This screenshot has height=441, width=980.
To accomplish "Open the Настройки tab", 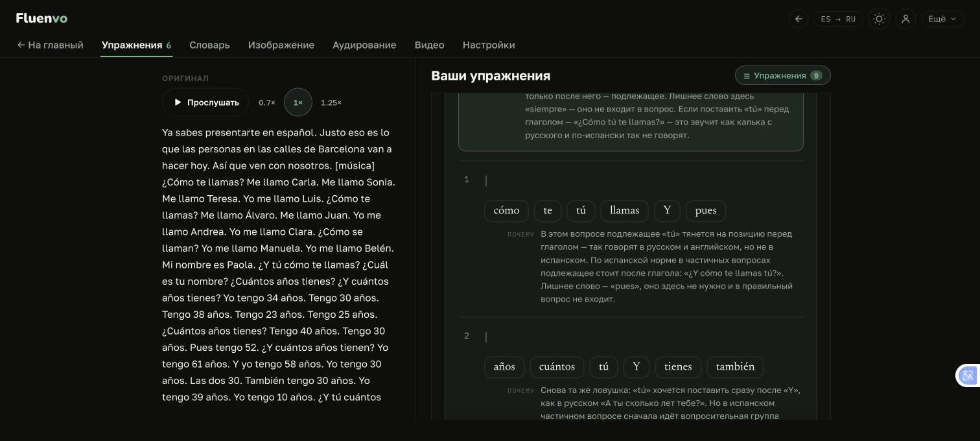I will coord(489,45).
